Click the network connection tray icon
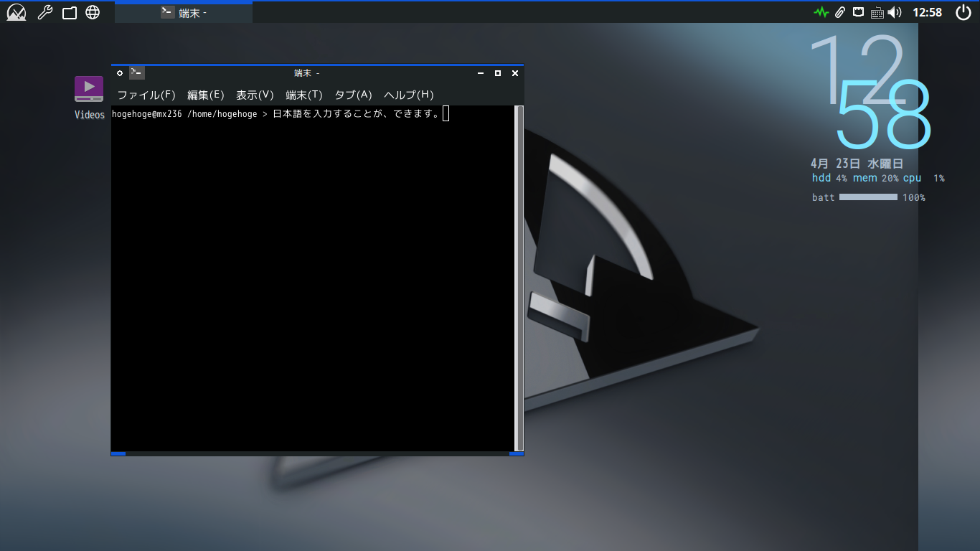This screenshot has width=980, height=551. click(x=858, y=11)
